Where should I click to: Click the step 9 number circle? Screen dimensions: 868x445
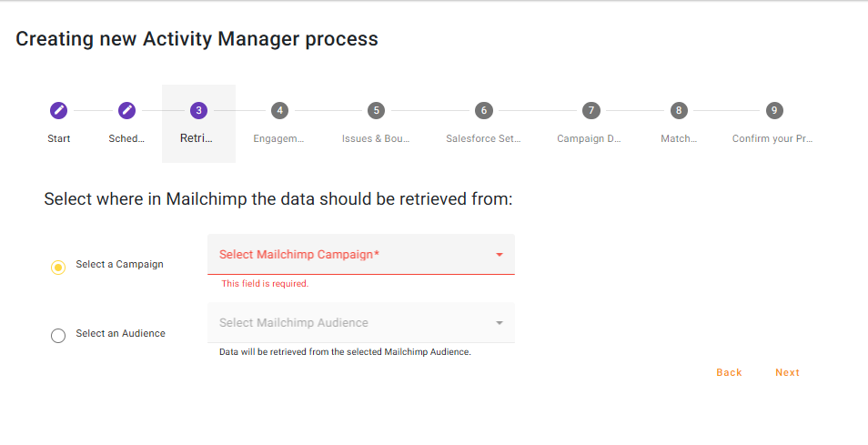(x=773, y=110)
